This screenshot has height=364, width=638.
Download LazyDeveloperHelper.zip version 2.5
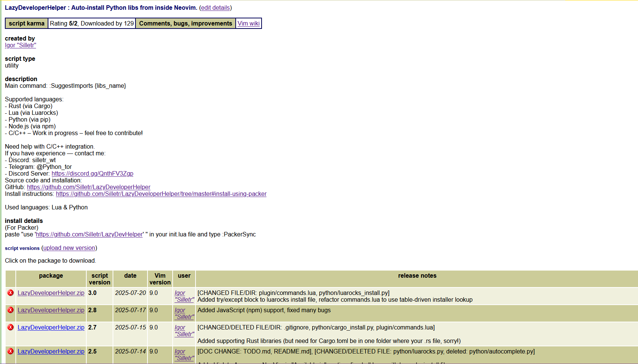[51, 351]
